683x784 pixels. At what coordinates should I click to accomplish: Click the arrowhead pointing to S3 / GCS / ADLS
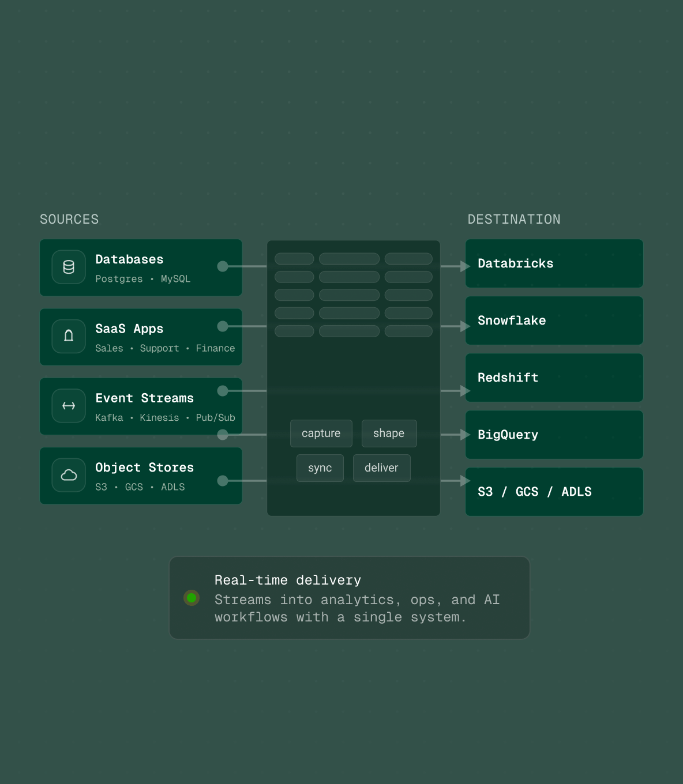(x=465, y=481)
